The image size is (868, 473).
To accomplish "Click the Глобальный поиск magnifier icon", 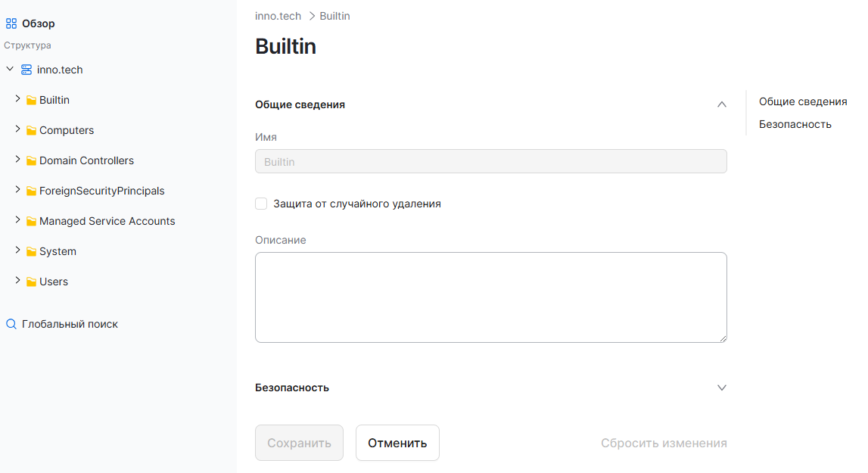I will point(11,324).
